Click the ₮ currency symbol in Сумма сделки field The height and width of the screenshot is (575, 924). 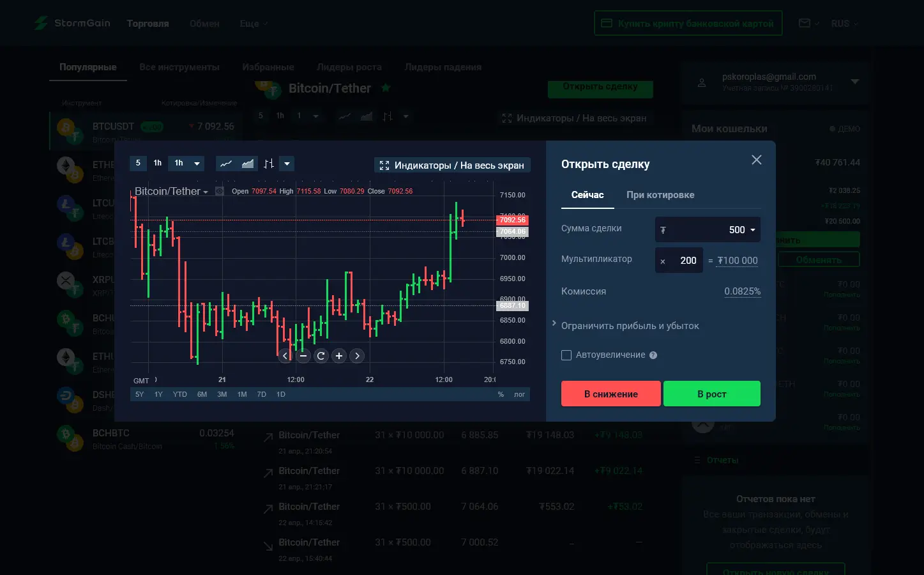tap(663, 230)
